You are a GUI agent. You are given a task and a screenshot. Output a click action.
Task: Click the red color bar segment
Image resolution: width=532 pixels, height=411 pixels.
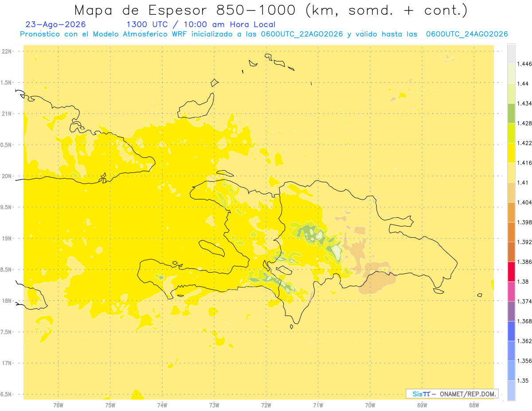(x=511, y=271)
